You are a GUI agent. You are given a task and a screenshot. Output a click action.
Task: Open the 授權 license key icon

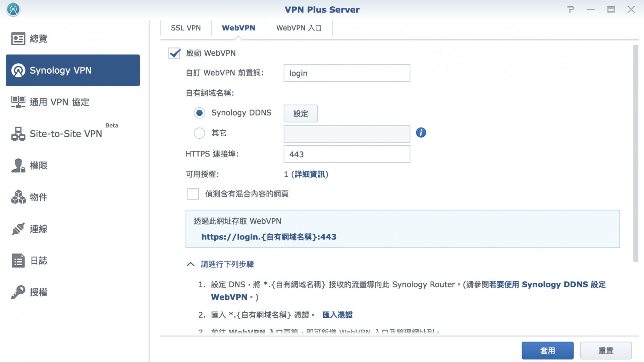click(x=18, y=292)
